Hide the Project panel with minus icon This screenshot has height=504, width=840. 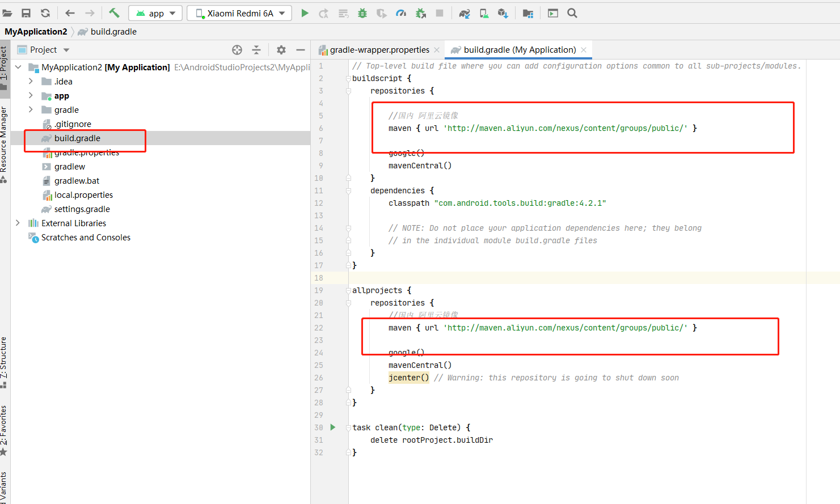301,50
